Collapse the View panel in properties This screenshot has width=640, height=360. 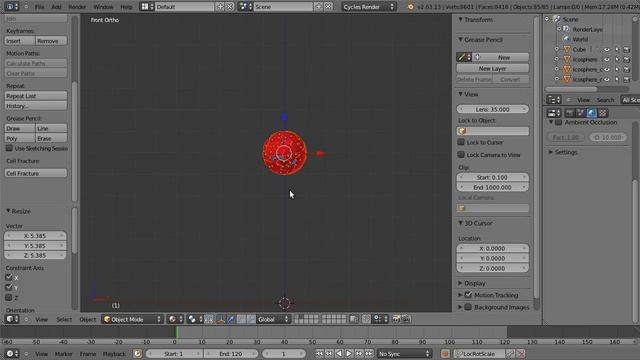click(460, 94)
